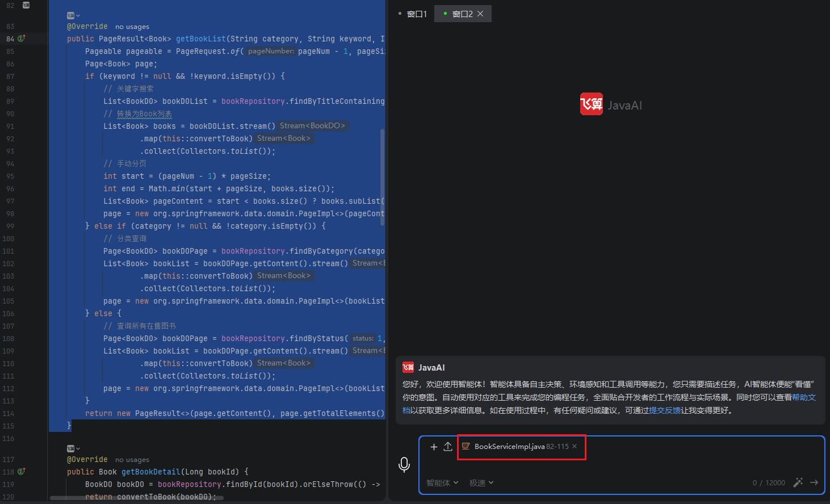Click the plus icon in the chat box
830x504 pixels.
[x=434, y=447]
